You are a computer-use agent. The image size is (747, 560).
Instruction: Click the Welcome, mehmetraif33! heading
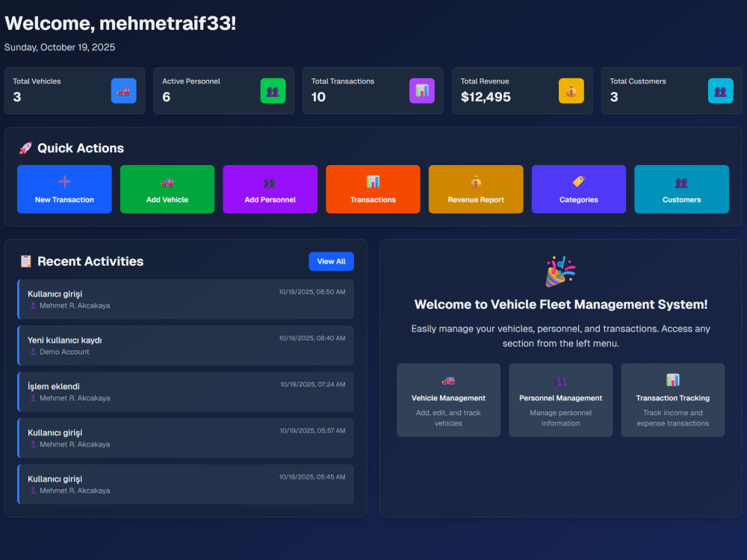pyautogui.click(x=120, y=23)
